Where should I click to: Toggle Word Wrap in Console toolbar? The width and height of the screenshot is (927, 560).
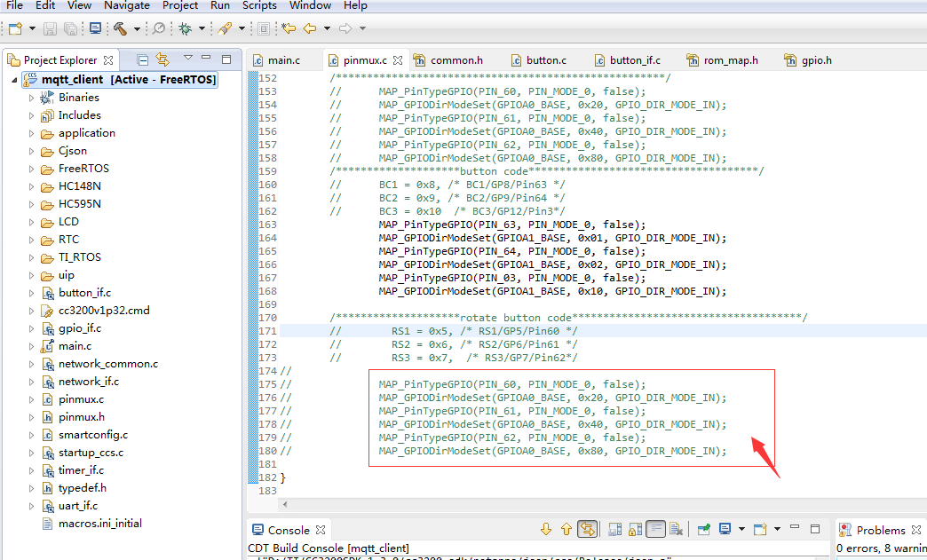(655, 529)
